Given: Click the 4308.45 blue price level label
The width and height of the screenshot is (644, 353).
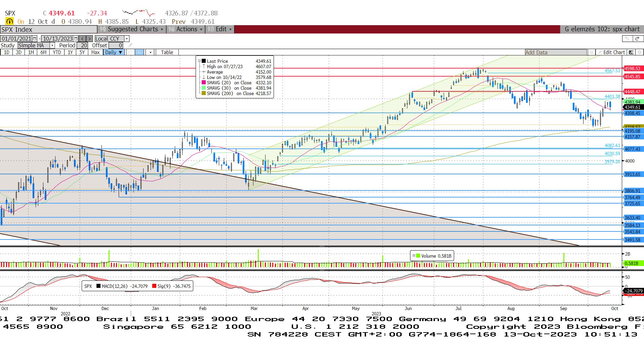Looking at the screenshot, I should tap(633, 113).
